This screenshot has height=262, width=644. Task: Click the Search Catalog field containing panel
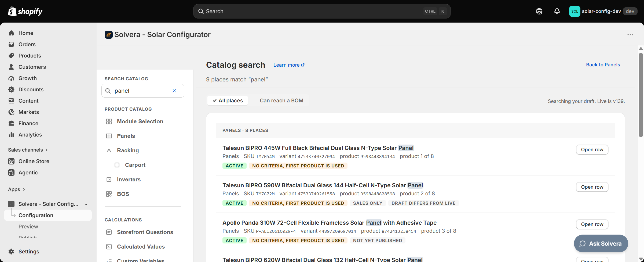pos(143,91)
